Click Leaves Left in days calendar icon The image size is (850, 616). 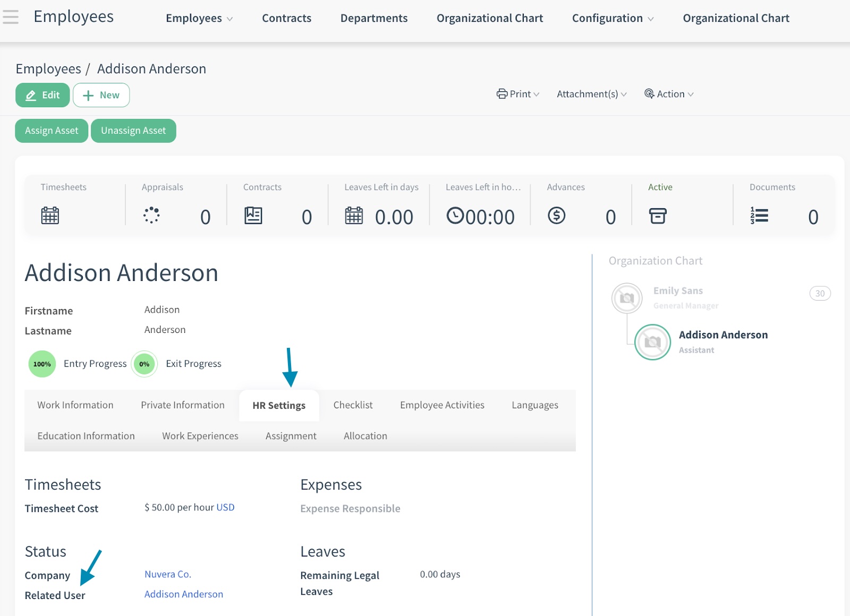coord(354,216)
